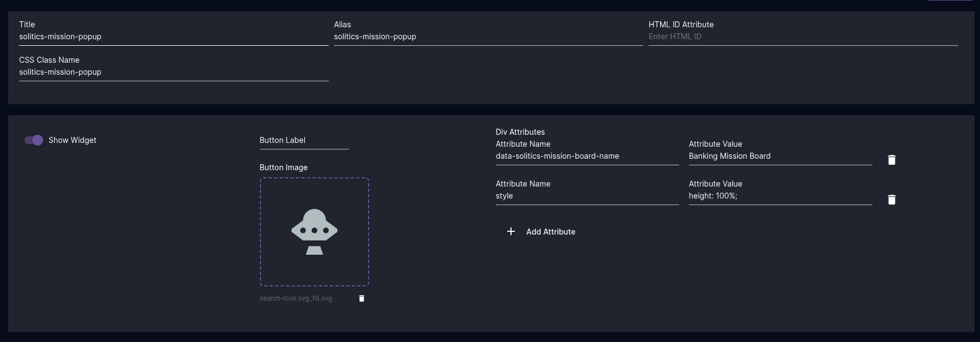Screen dimensions: 980x342
Task: Edit attribute name data-solitics-mission-board-name
Action: click(x=587, y=156)
